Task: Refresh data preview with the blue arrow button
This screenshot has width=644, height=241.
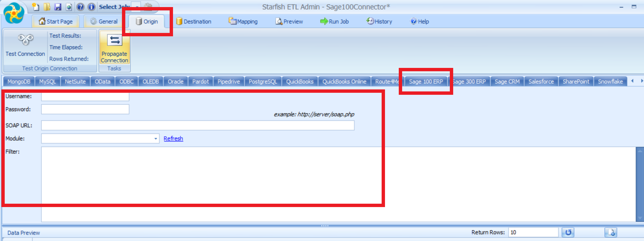Action: pos(568,232)
